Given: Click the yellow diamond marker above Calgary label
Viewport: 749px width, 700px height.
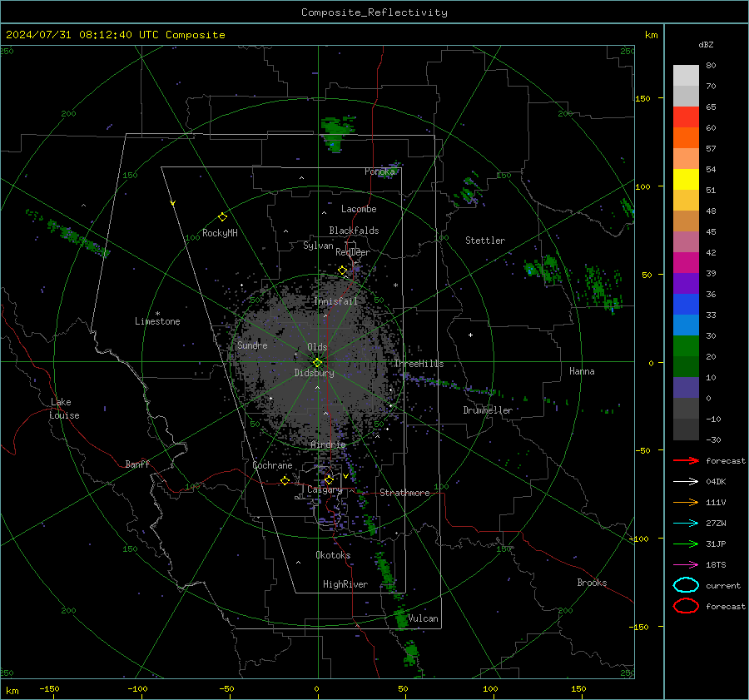Looking at the screenshot, I should [x=329, y=479].
